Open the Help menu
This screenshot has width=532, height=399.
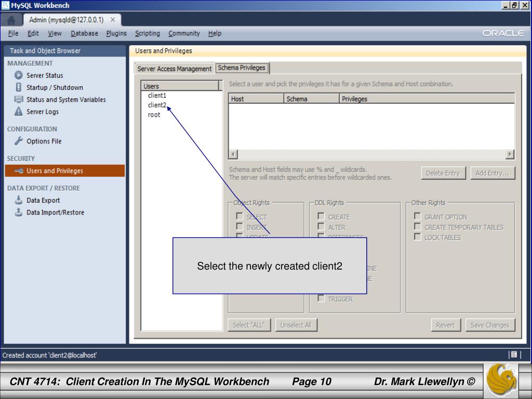click(x=215, y=33)
